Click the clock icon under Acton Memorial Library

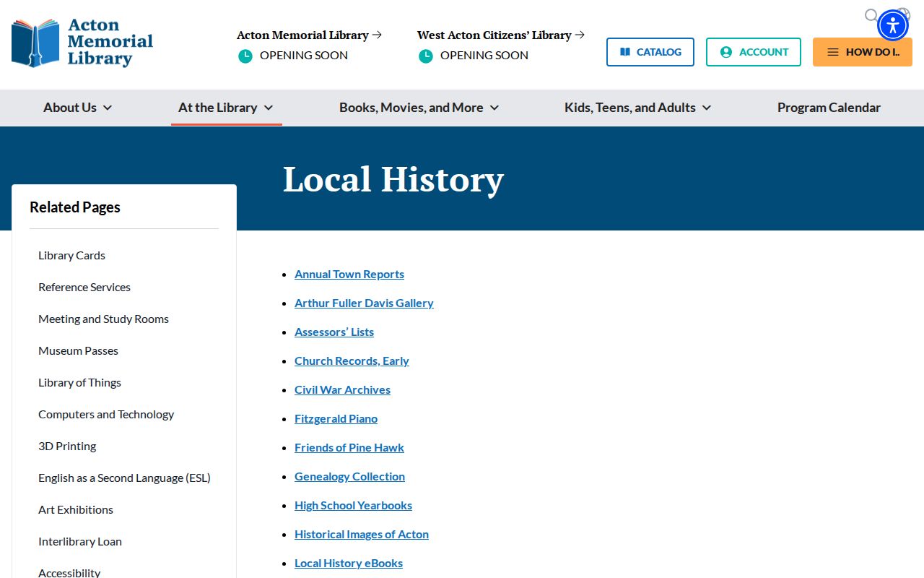click(245, 56)
